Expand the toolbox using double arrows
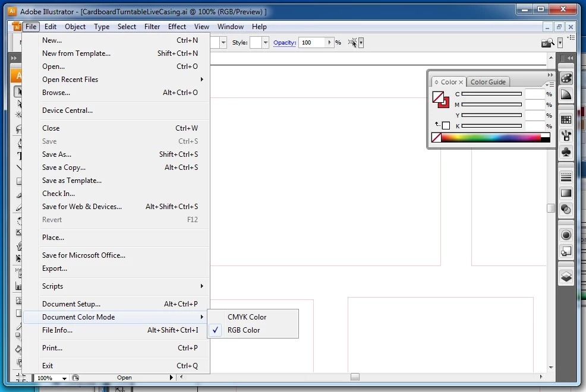586x392 pixels. [x=14, y=58]
